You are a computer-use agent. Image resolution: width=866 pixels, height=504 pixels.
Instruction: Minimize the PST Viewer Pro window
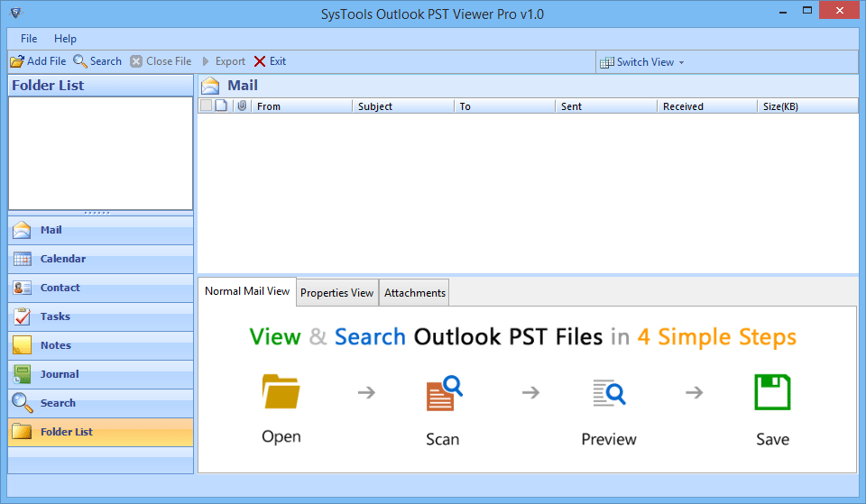point(783,11)
